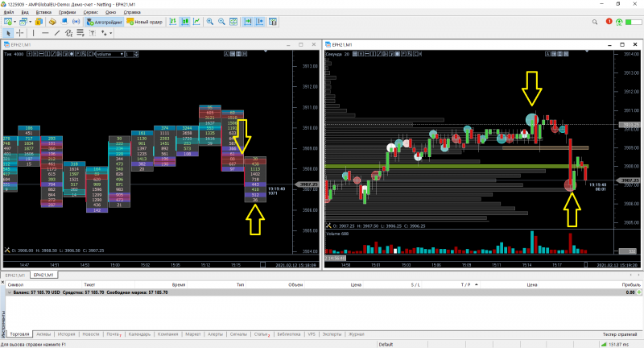Open the Графики menu
Viewport: 644px width, 348px height.
(x=68, y=12)
